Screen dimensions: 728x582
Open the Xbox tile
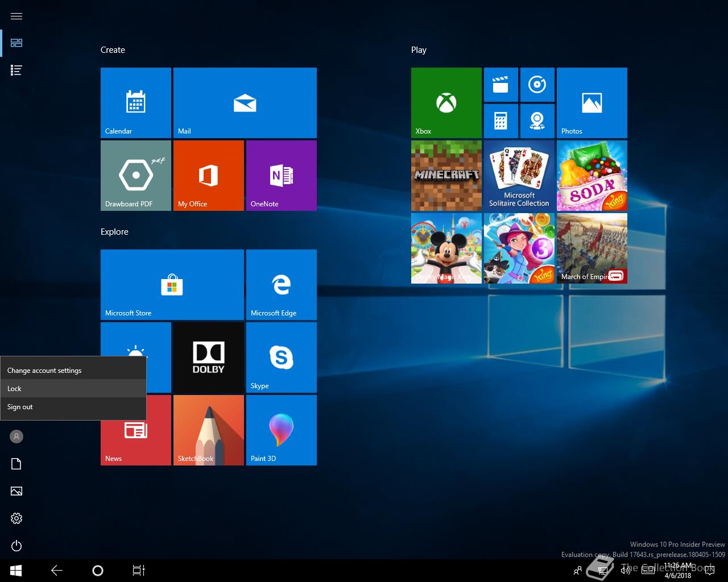coord(446,103)
